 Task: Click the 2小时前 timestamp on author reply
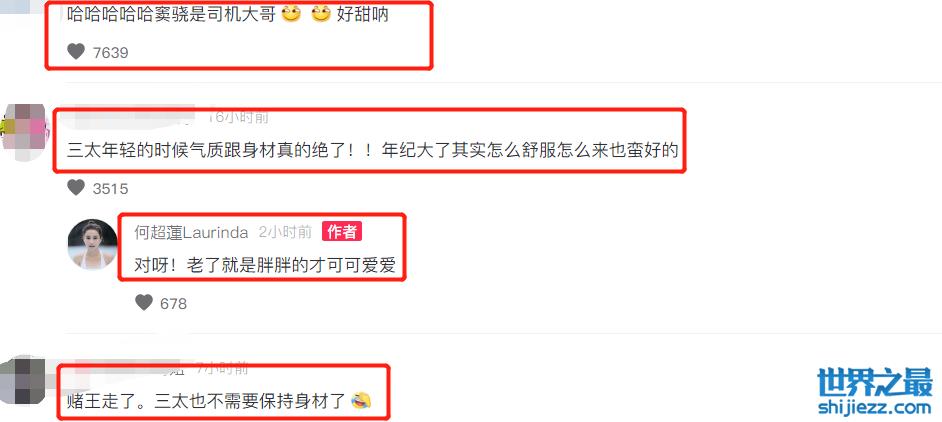[x=285, y=232]
